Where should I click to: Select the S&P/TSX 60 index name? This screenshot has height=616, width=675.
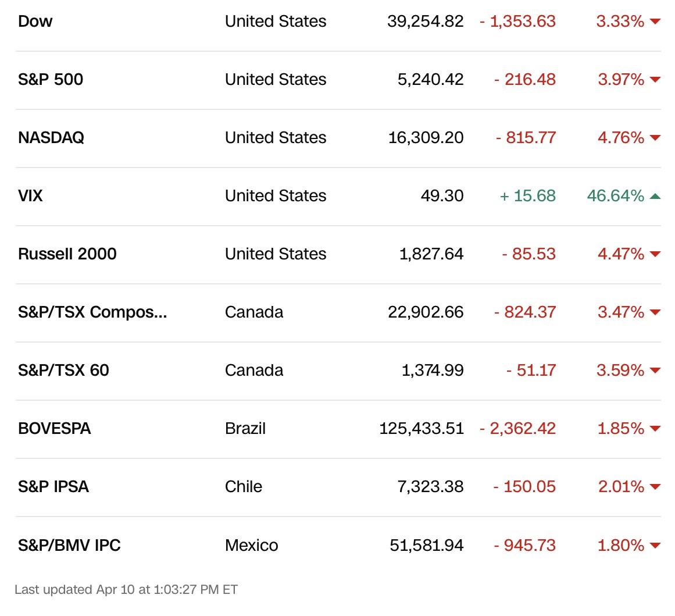coord(63,371)
